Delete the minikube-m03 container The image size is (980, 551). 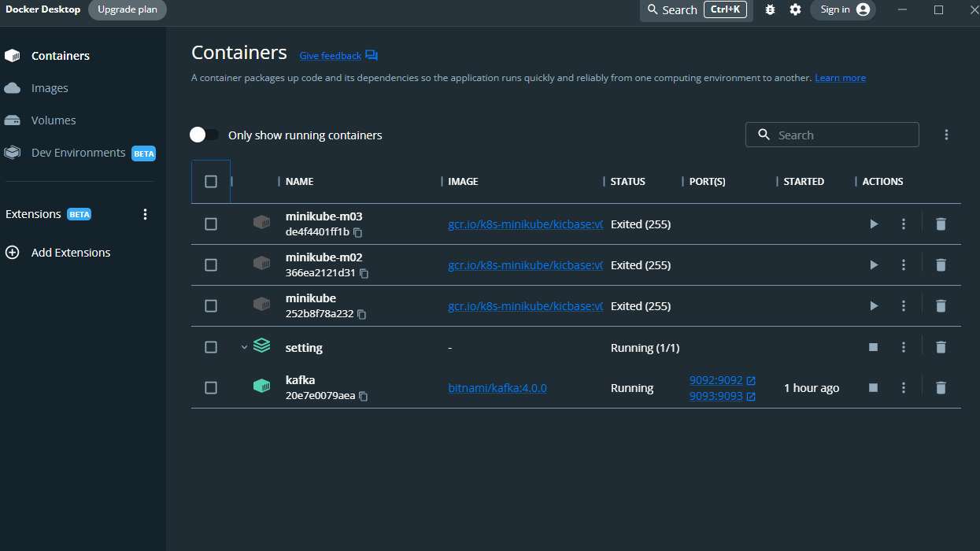(941, 224)
